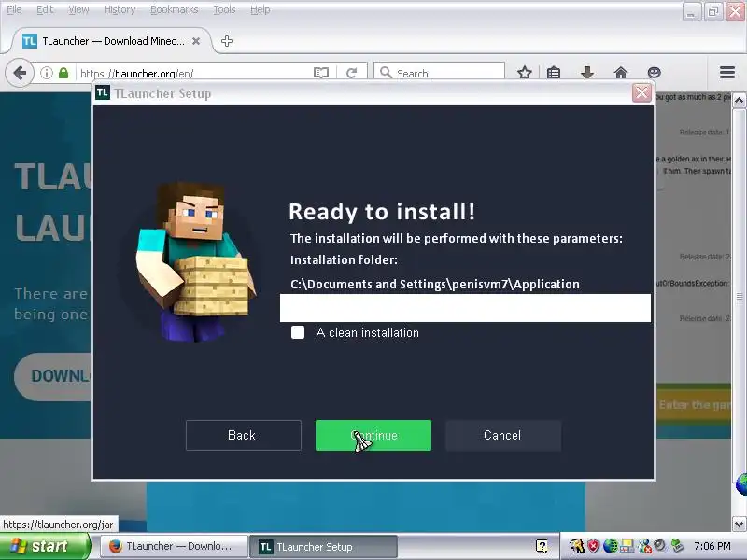
Task: Click the DOWNLOAD button on the webpage
Action: [53, 376]
